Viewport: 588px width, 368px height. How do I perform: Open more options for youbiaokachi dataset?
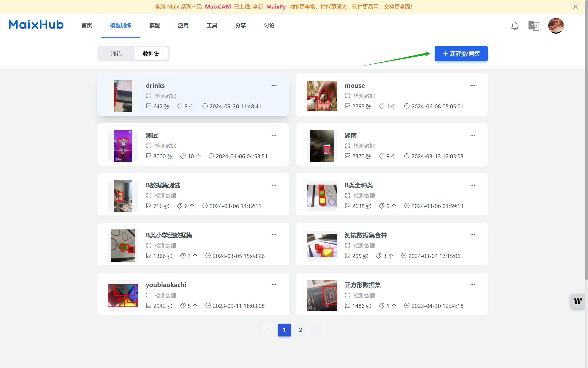point(274,285)
